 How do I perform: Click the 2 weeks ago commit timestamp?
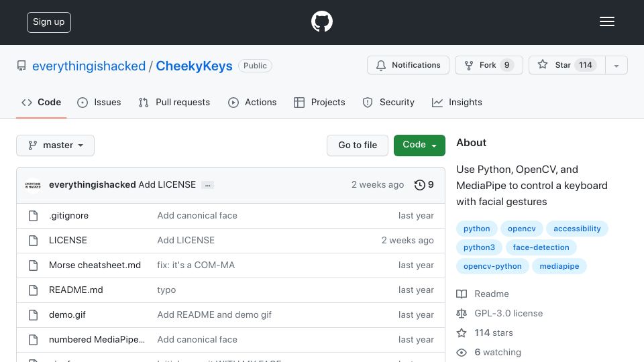[378, 185]
